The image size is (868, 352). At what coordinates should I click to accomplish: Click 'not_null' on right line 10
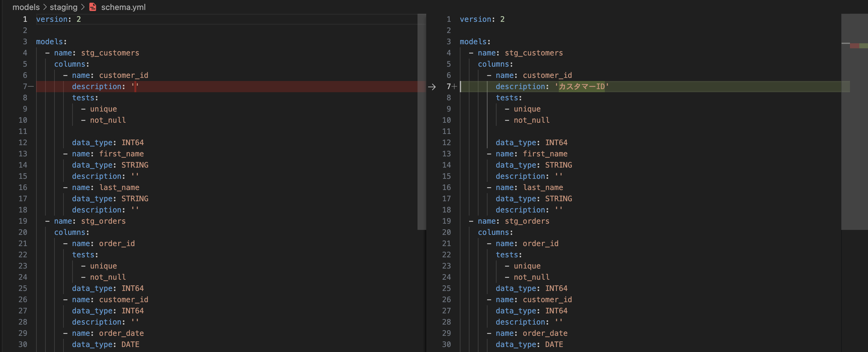point(532,121)
